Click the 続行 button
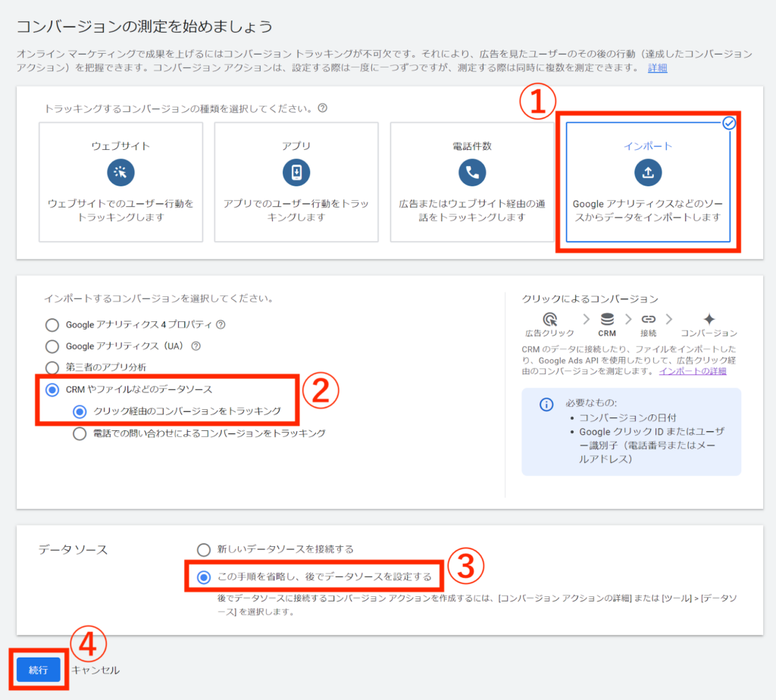Viewport: 776px width, 700px height. tap(39, 670)
